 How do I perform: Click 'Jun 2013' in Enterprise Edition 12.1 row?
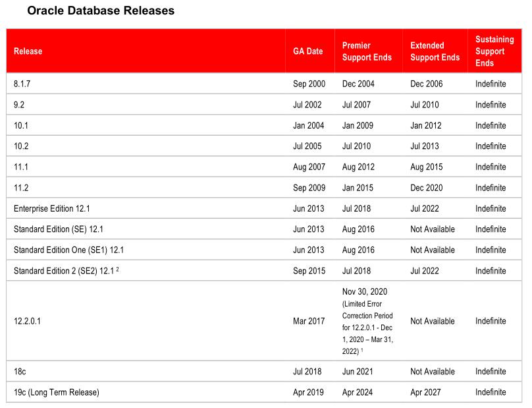pos(308,208)
